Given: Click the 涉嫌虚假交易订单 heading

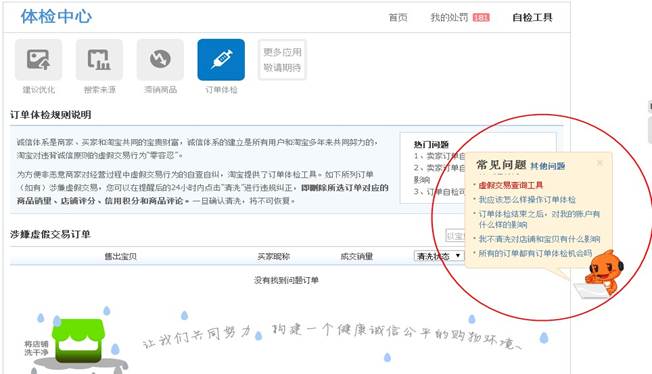Looking at the screenshot, I should coord(50,234).
